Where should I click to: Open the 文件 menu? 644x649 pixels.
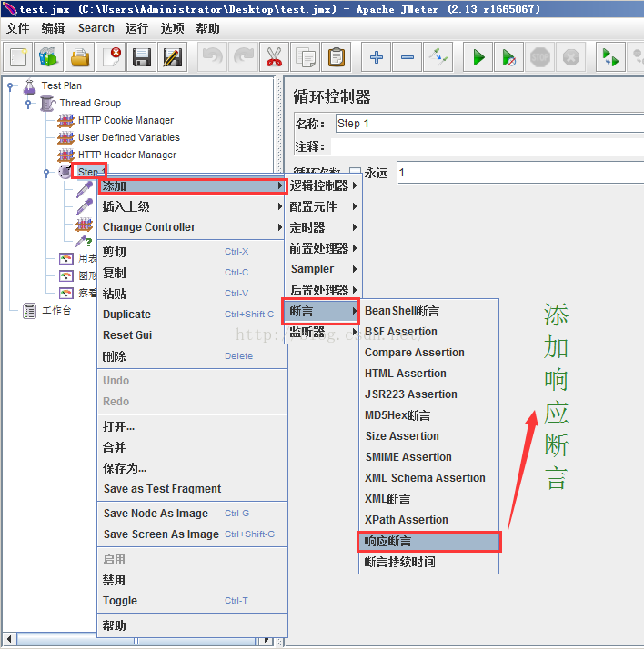click(x=18, y=28)
